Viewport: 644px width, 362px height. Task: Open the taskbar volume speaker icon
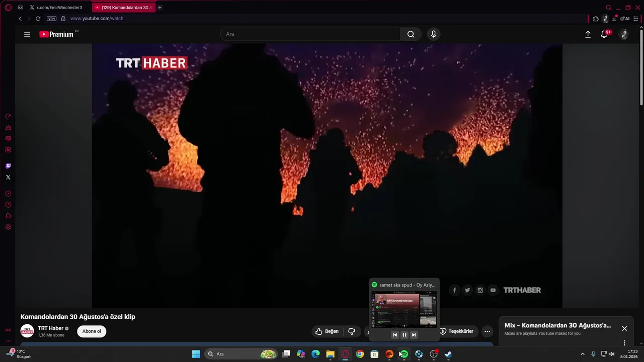click(612, 354)
